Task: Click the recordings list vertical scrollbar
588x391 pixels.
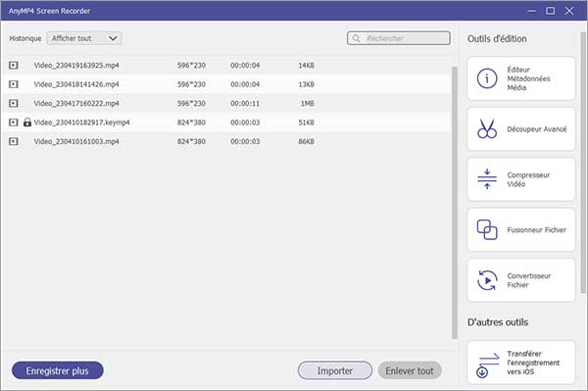Action: click(455, 203)
